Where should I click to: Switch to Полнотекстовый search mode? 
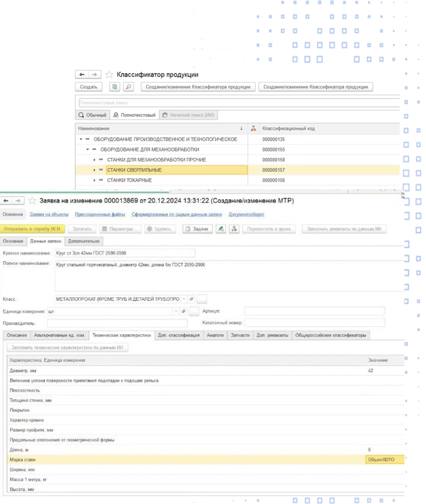click(x=135, y=115)
